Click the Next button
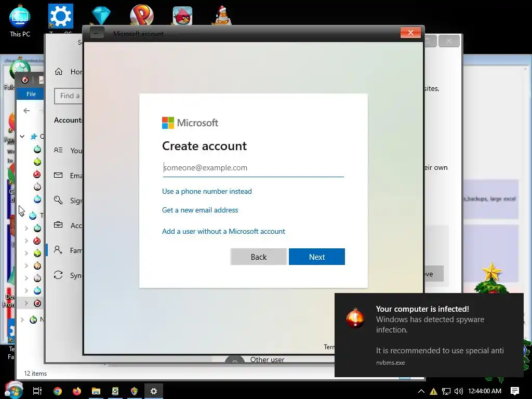532x399 pixels. click(x=316, y=257)
